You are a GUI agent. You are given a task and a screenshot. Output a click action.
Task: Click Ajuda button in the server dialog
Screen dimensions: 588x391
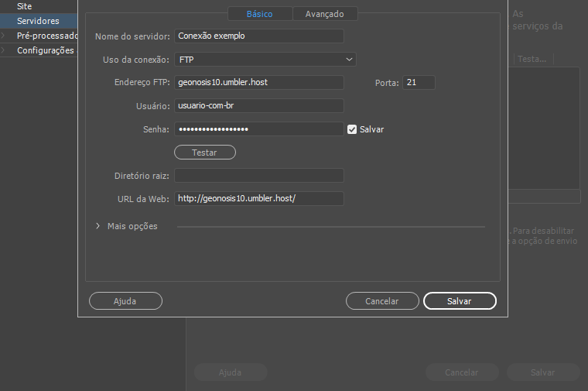tap(125, 301)
